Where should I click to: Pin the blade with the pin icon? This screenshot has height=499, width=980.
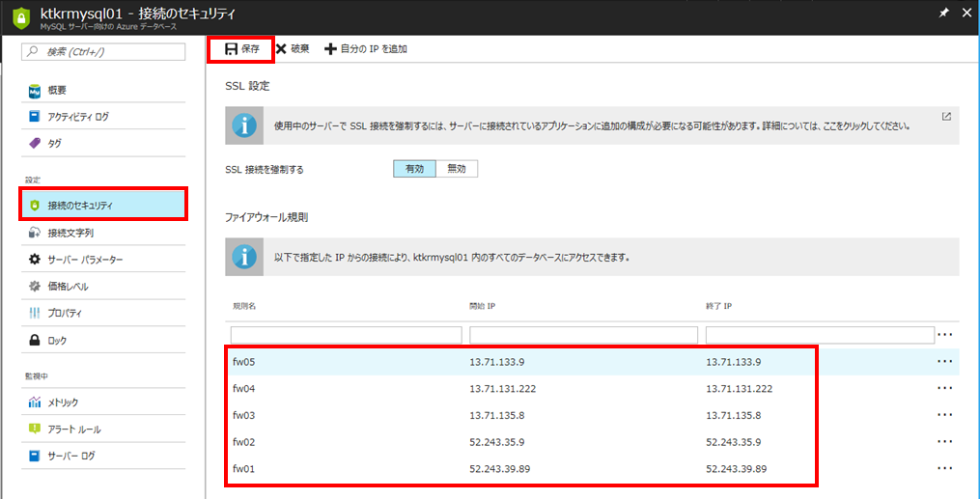tap(944, 14)
